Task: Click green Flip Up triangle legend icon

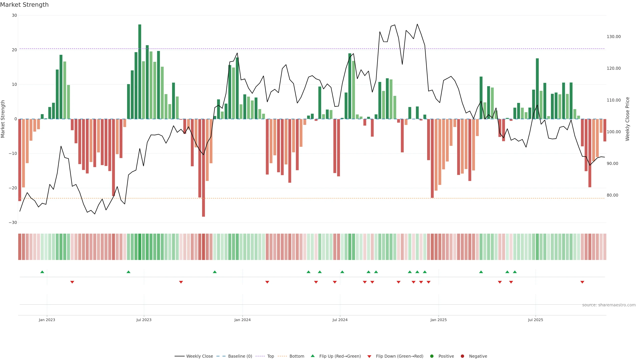Action: (312, 356)
